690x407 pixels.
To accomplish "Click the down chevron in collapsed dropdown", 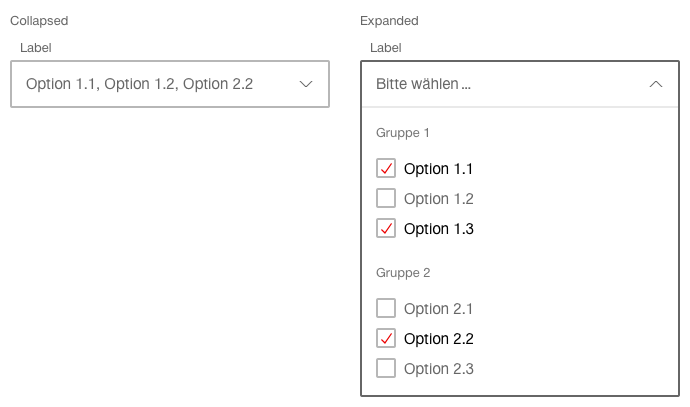I will point(306,84).
